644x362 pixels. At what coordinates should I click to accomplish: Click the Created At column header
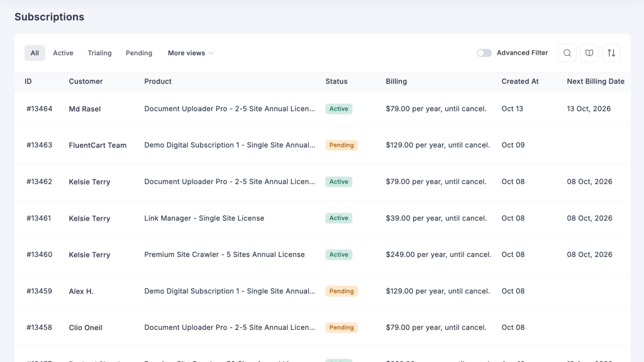[x=520, y=81]
